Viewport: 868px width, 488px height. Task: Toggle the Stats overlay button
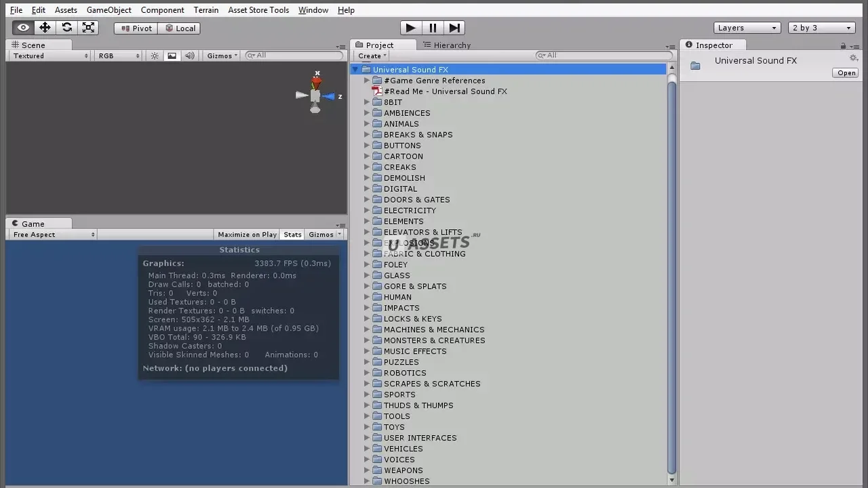pyautogui.click(x=292, y=235)
